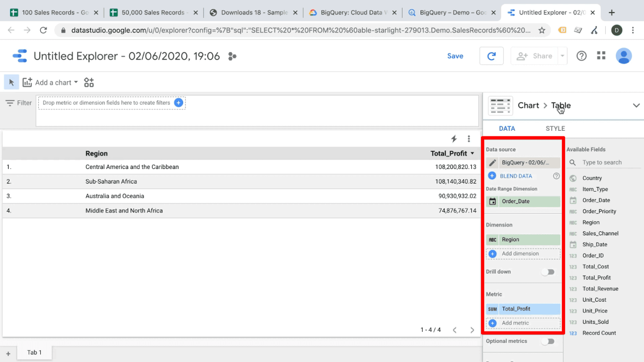644x362 pixels.
Task: Click the Save button
Action: tap(455, 55)
